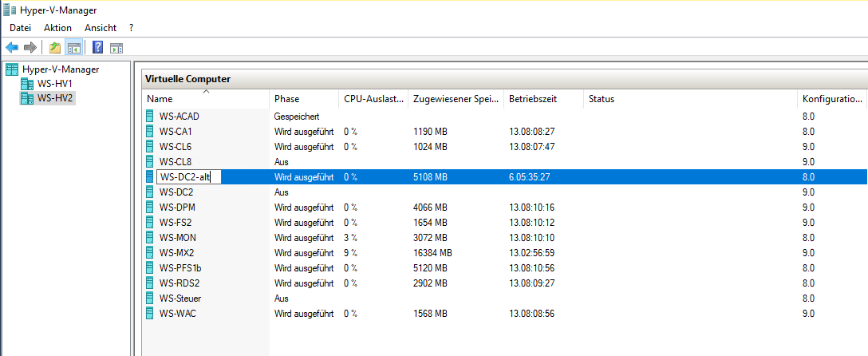Select the WS-WAC virtual machine name

177,314
